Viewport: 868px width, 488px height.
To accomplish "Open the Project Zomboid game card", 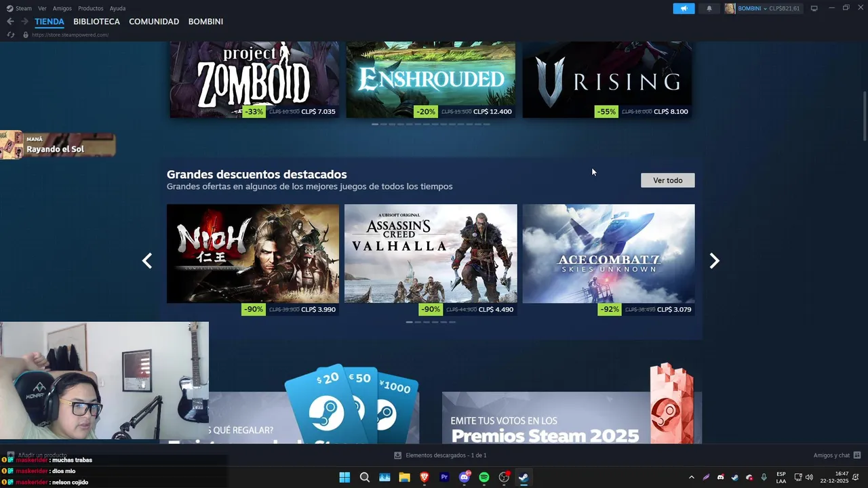I will 254,79.
